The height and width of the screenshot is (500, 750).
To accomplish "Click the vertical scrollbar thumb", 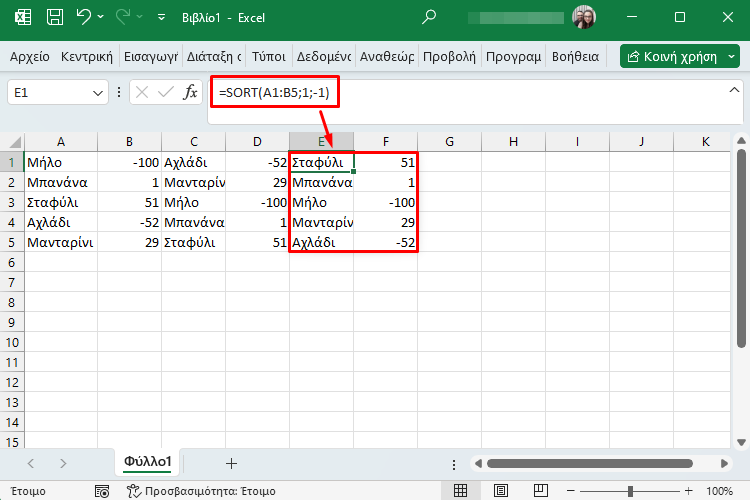I will pyautogui.click(x=741, y=248).
